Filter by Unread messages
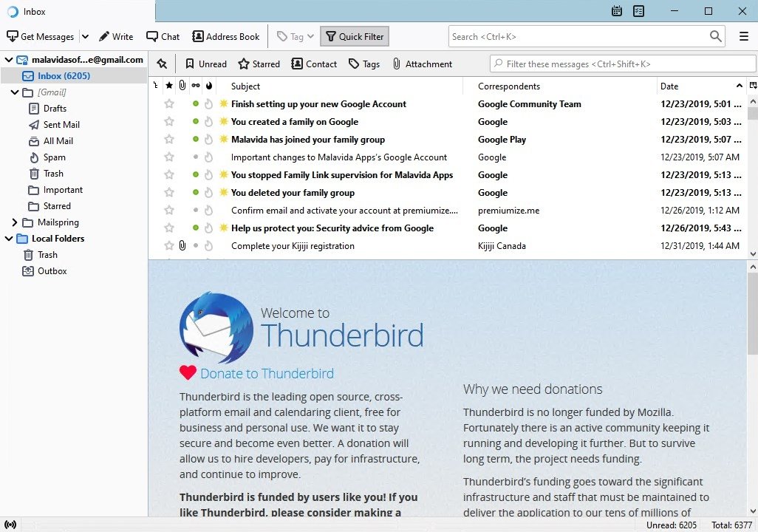Viewport: 758px width, 532px height. pyautogui.click(x=206, y=64)
